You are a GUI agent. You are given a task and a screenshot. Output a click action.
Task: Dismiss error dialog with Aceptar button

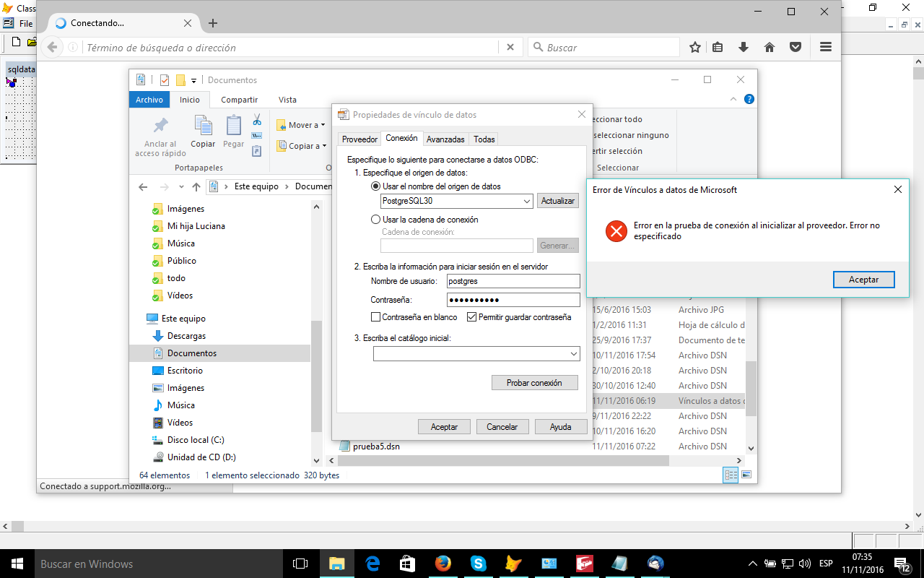point(863,280)
